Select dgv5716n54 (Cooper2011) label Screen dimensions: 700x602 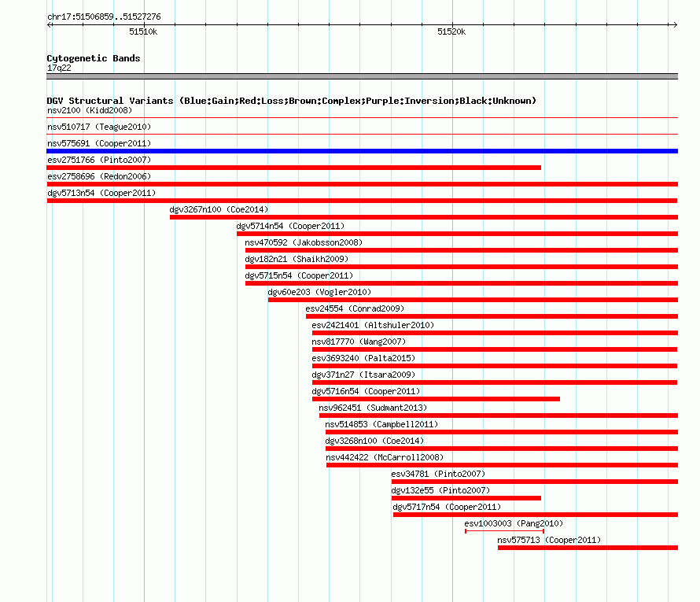click(x=366, y=391)
